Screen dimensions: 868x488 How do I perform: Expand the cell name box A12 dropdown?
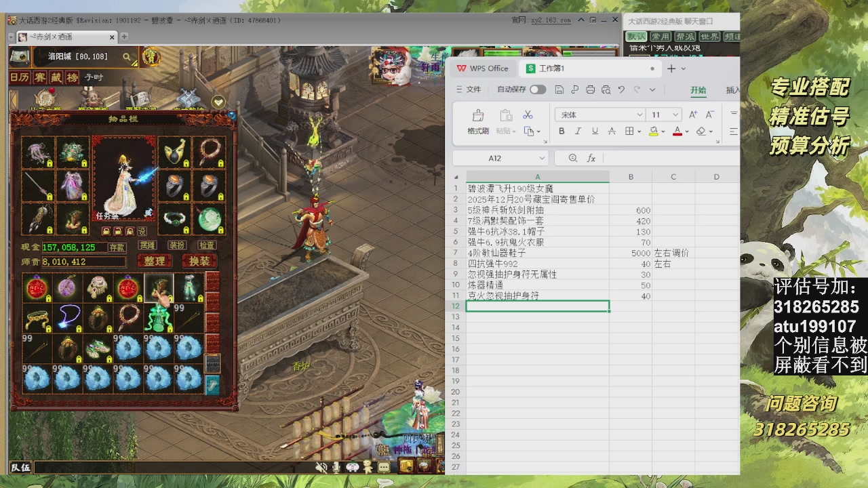pos(540,158)
